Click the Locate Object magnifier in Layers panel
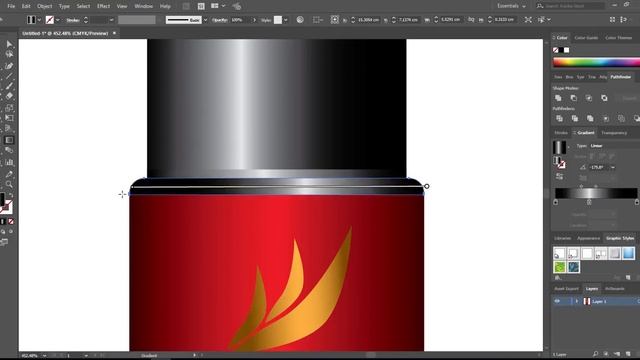This screenshot has width=640, height=360. tap(595, 354)
